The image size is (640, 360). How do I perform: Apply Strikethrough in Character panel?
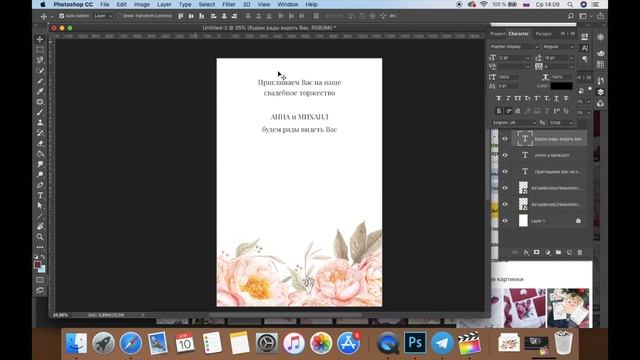pyautogui.click(x=566, y=98)
